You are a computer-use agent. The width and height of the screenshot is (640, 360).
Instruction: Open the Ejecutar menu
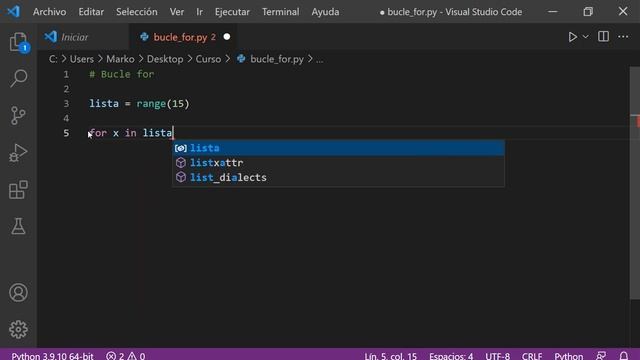pos(232,12)
